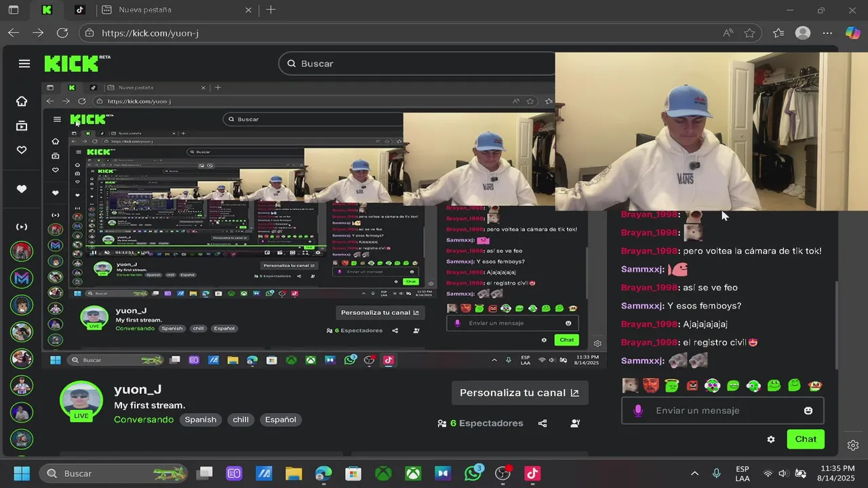Close the Nueva pestaña tab

tap(248, 10)
